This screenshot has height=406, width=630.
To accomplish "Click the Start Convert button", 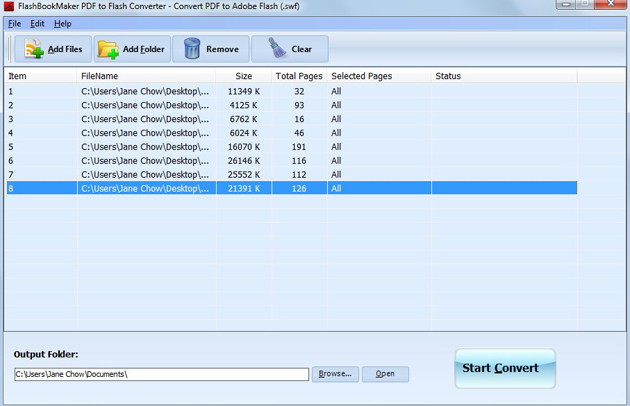I will click(505, 368).
